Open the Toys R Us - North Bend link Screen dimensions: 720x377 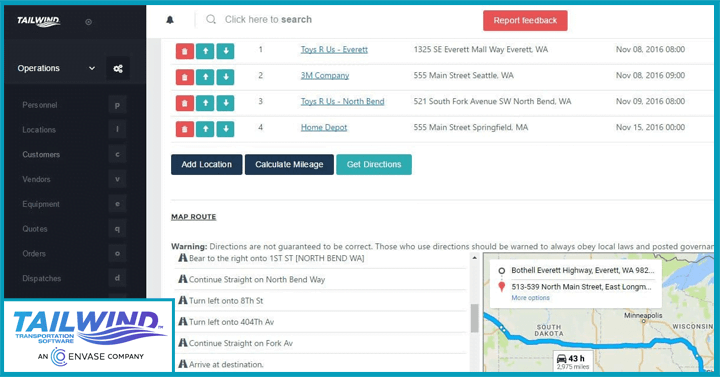coord(343,101)
